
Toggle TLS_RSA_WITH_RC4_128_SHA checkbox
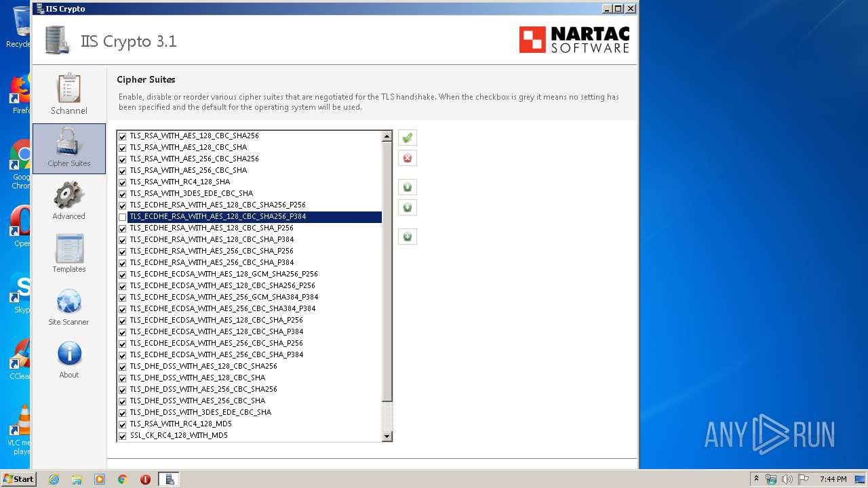point(123,182)
